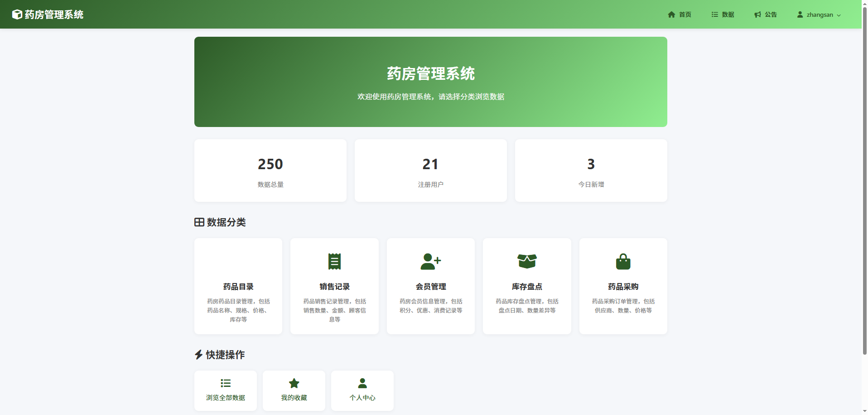
Task: Click the 快捷操作 section heading
Action: pyautogui.click(x=225, y=355)
